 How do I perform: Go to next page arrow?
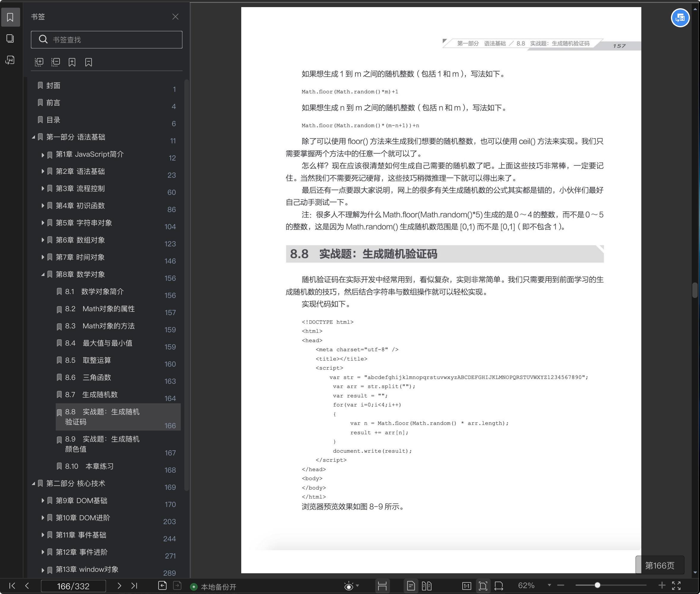[x=119, y=586]
